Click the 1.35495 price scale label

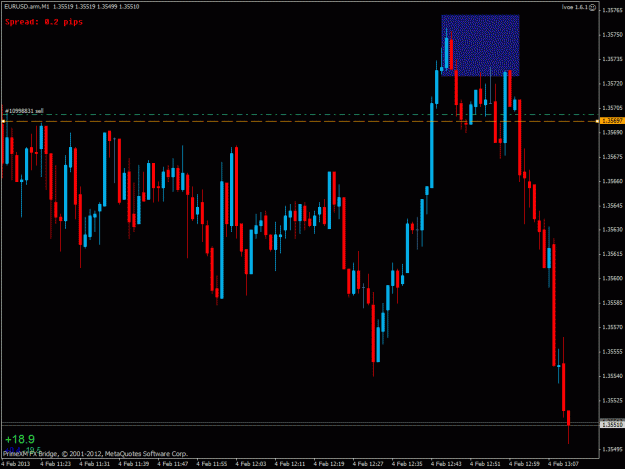613,449
